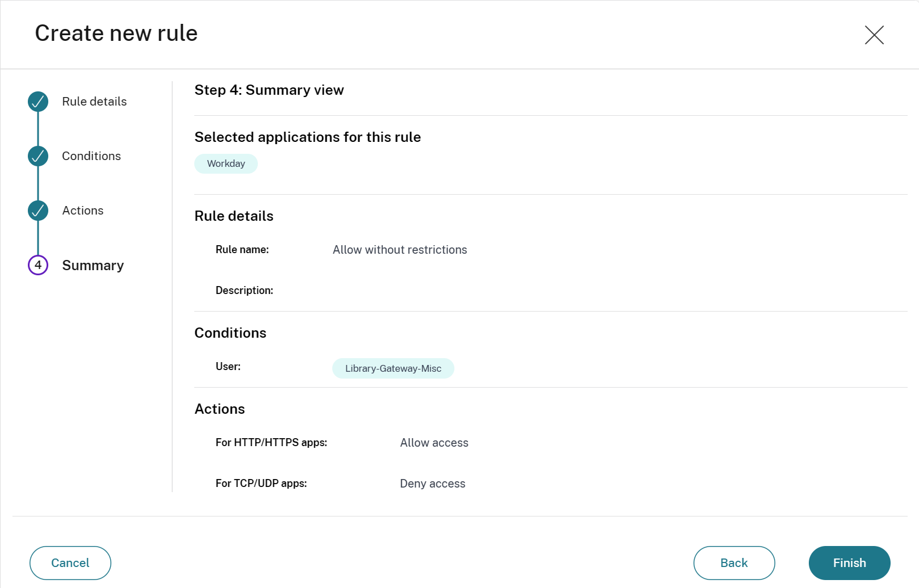Image resolution: width=919 pixels, height=588 pixels.
Task: Click the 'Step 4: Summary view' heading
Action: 269,90
